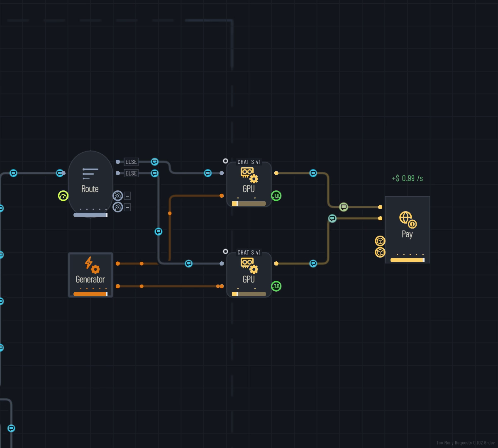Click the green waveform icon on upper GPU

(276, 196)
